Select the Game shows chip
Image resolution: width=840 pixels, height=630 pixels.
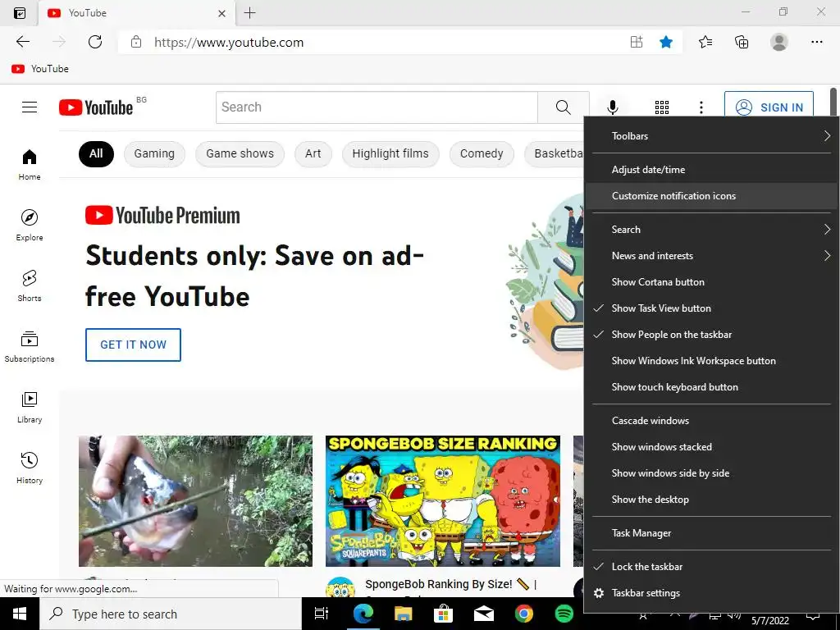click(240, 153)
